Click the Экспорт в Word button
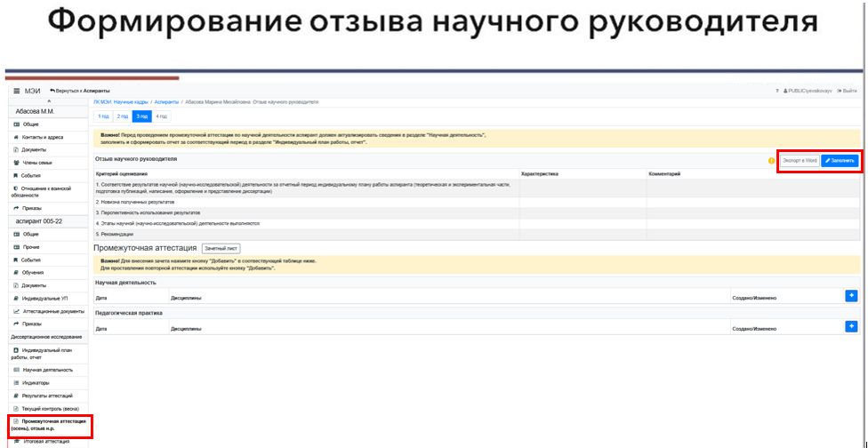Viewport: 868px width, 448px height. tap(800, 161)
